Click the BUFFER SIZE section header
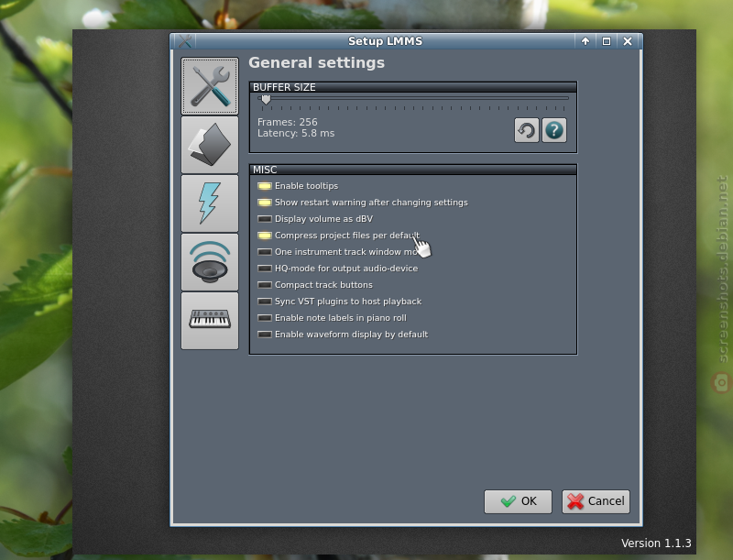 point(413,87)
